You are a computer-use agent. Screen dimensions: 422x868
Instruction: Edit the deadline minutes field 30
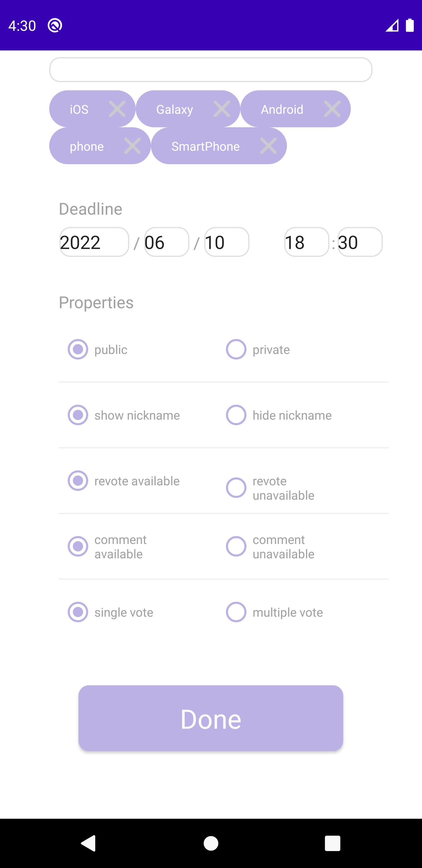tap(360, 242)
